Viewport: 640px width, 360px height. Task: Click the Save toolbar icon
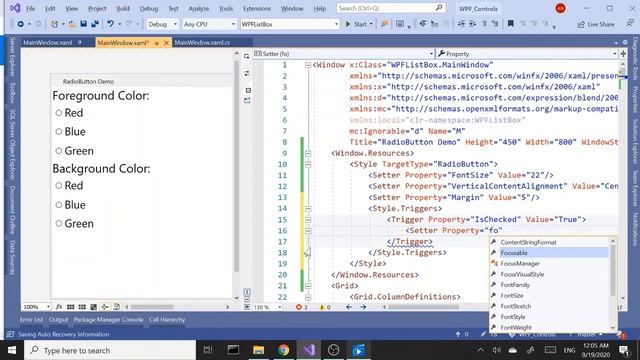tap(83, 24)
